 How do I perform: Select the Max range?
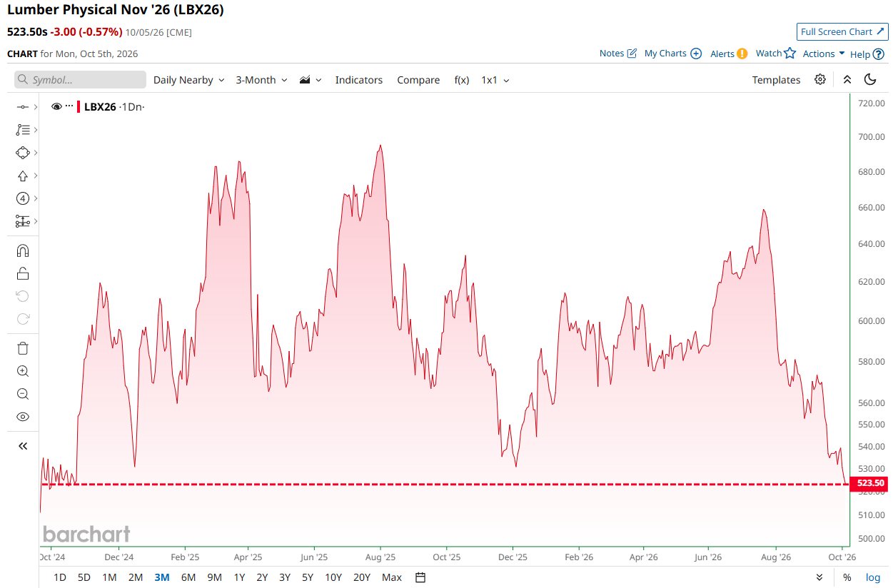tap(392, 577)
